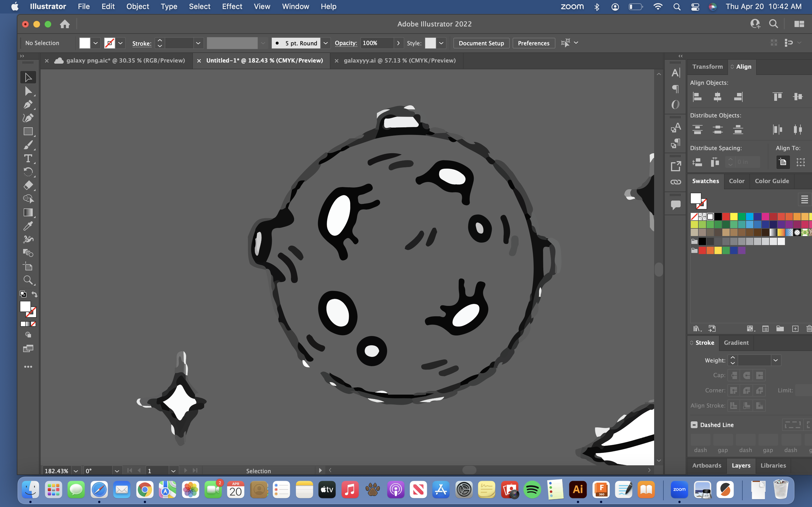Select the Direct Selection tool
The width and height of the screenshot is (812, 507).
coord(28,91)
